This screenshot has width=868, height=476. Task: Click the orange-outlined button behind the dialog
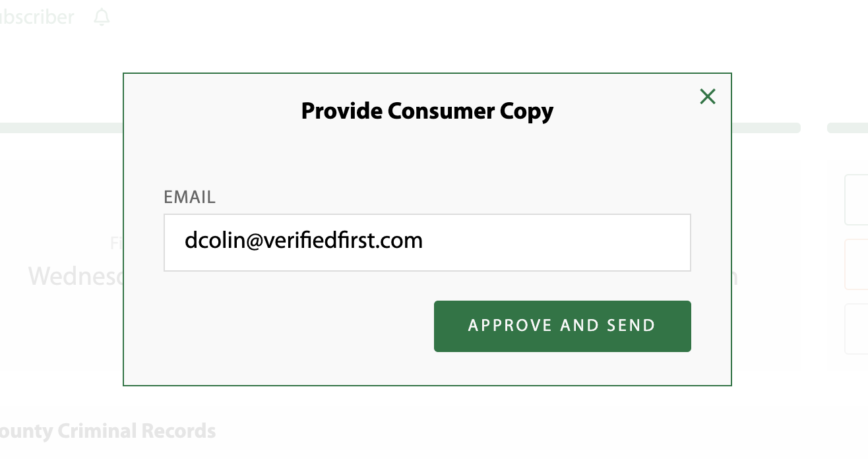pyautogui.click(x=856, y=264)
